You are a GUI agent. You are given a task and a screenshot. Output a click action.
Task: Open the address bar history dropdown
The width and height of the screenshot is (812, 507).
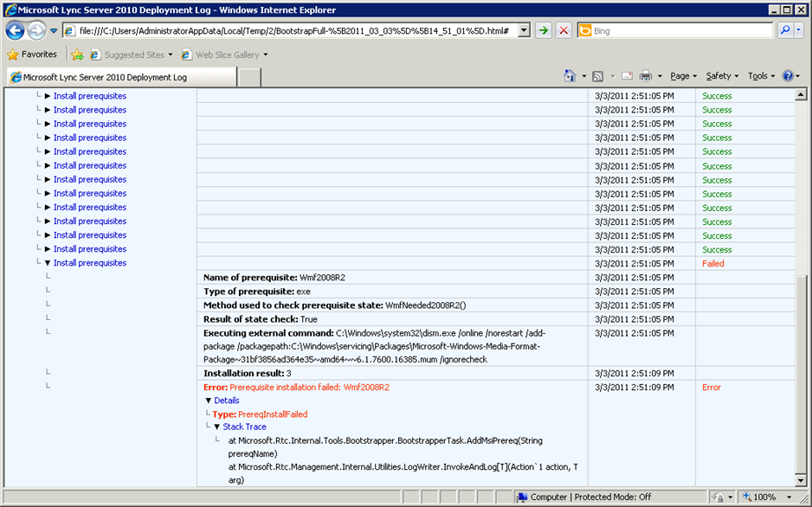click(x=524, y=31)
